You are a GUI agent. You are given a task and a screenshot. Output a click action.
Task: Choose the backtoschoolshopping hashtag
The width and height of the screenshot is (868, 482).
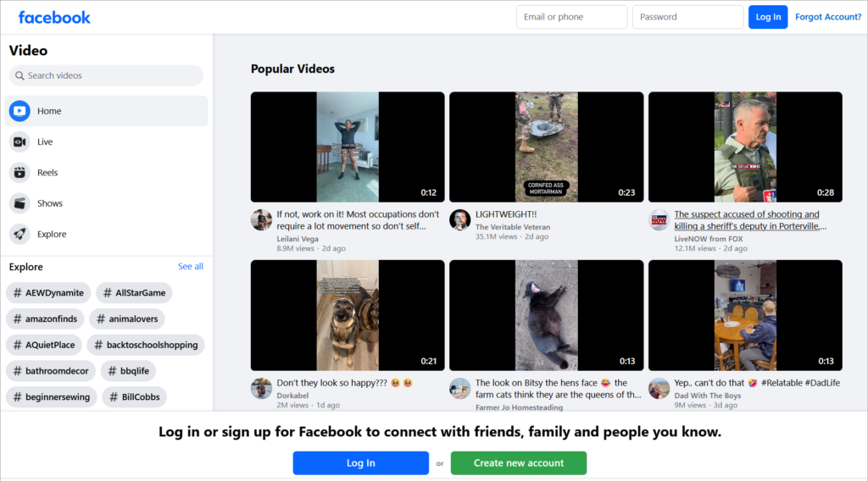coord(146,345)
